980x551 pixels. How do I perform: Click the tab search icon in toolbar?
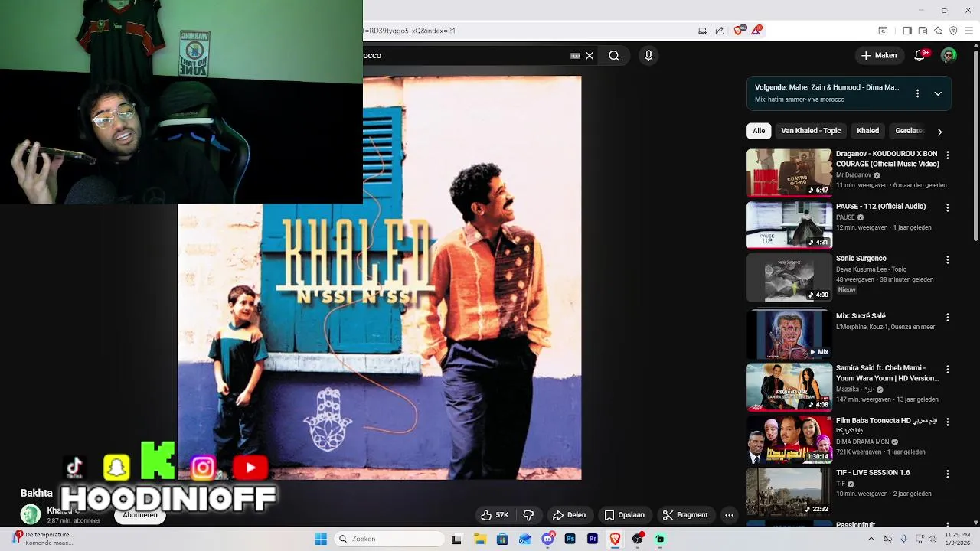[883, 31]
